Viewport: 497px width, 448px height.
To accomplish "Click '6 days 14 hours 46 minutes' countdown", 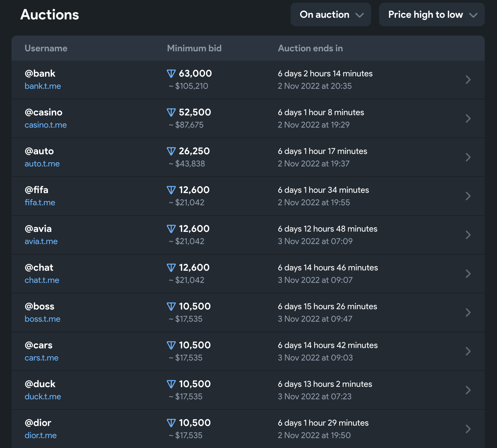I will 328,268.
